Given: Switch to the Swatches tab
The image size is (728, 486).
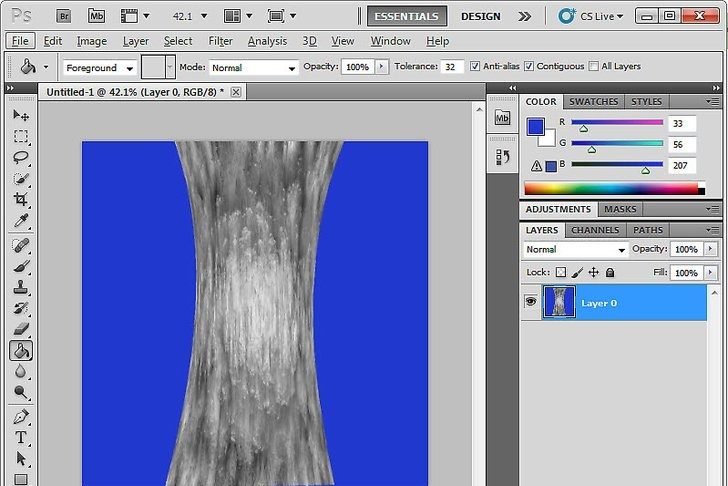Looking at the screenshot, I should click(593, 102).
